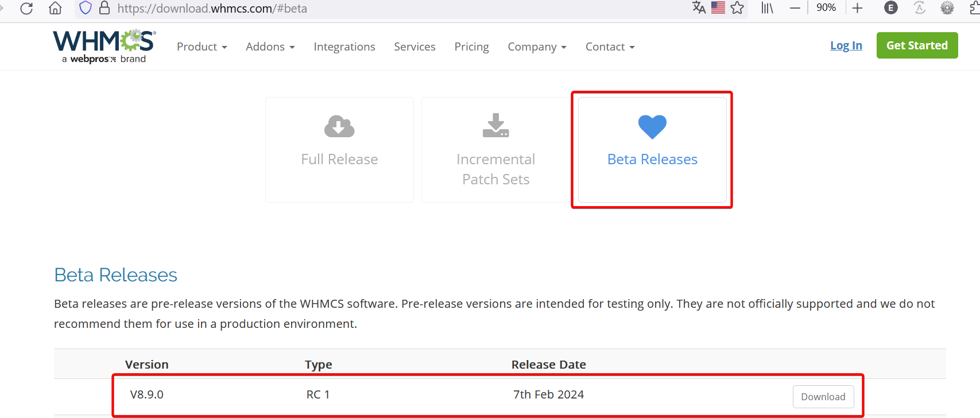Open the Integrations page
Screen dimensions: 980x418
344,47
